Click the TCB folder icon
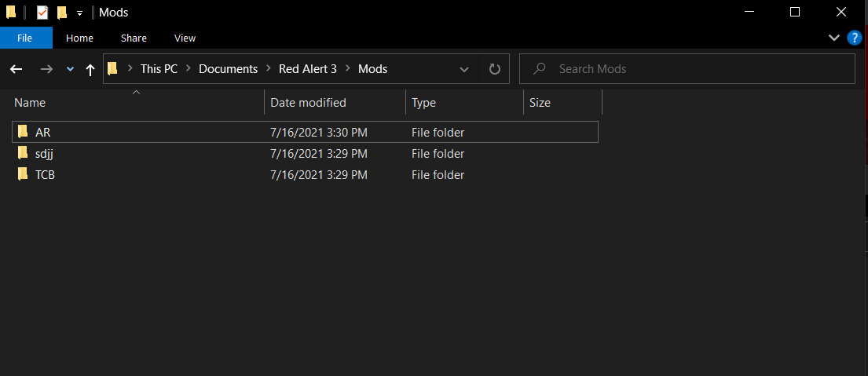Viewport: 868px width, 376px height. coord(23,174)
